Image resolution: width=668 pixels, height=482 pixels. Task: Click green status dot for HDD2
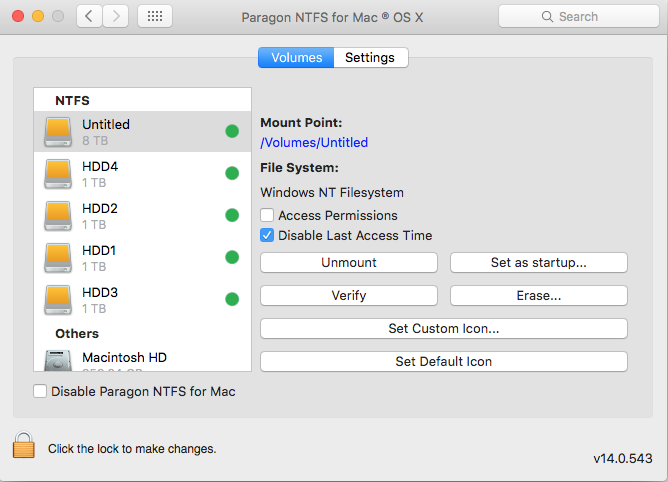tap(232, 215)
